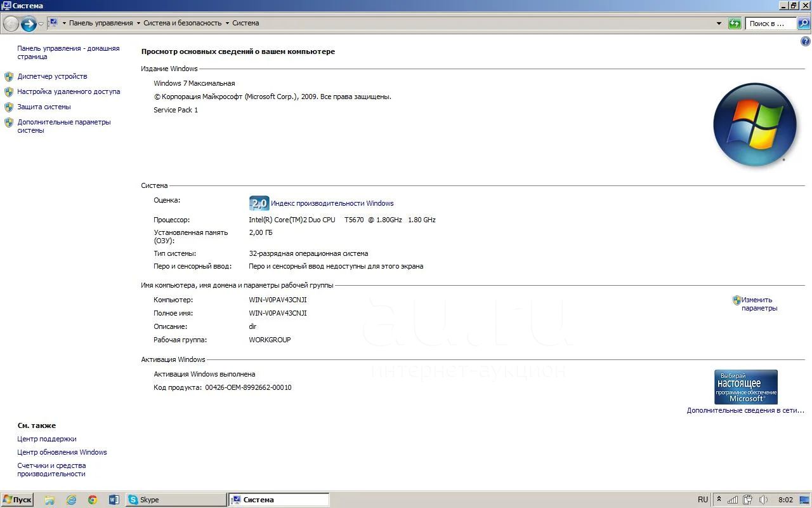The image size is (812, 508).
Task: Go forward with the blue arrow button
Action: pos(29,23)
